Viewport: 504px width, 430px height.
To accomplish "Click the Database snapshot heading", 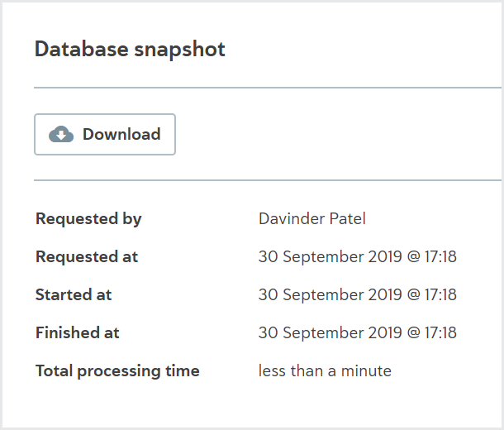I will 130,50.
